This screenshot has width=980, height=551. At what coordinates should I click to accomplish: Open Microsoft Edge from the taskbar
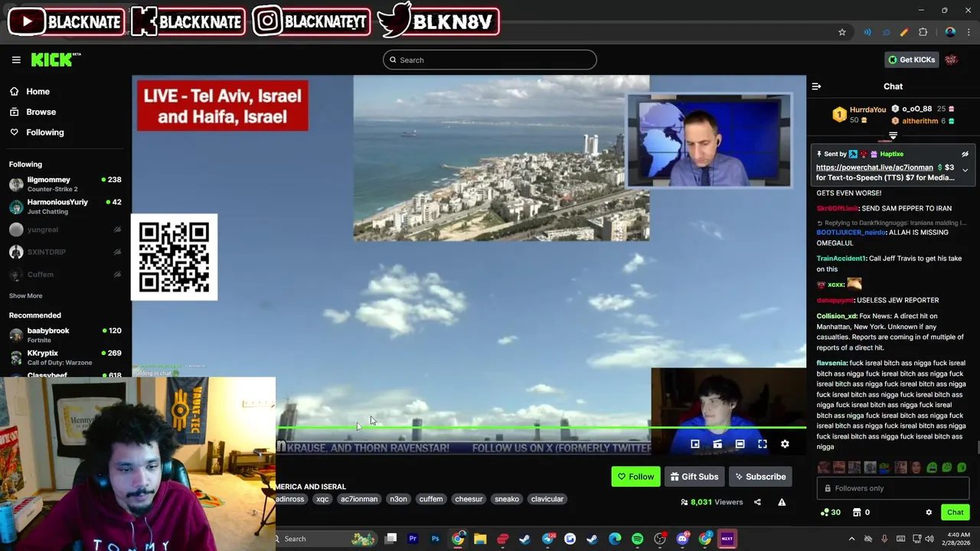(x=615, y=539)
